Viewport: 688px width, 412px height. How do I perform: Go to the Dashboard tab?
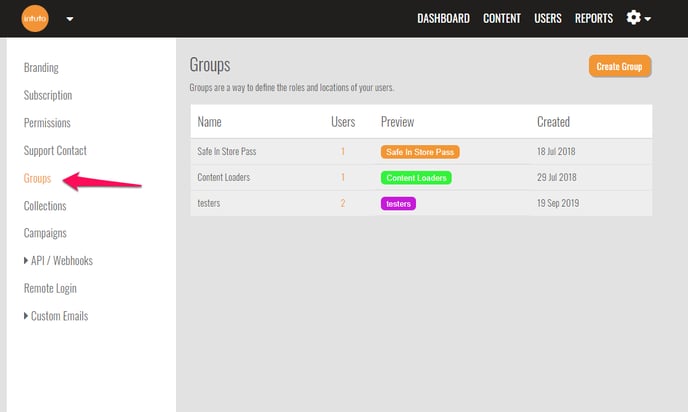coord(443,18)
